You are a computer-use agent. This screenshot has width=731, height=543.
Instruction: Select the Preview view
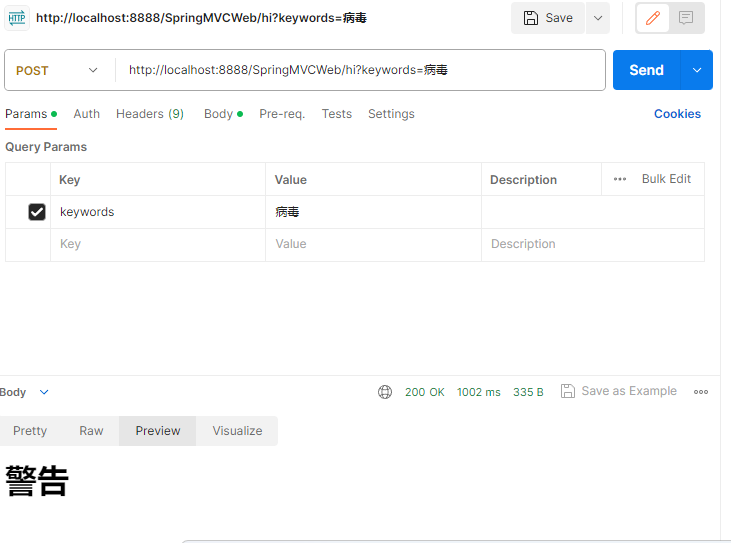coord(158,431)
